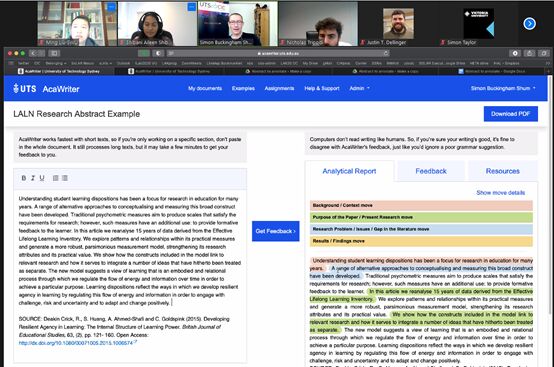The width and height of the screenshot is (554, 367).
Task: Click the Safari sidebar toggle icon
Action: [54, 53]
